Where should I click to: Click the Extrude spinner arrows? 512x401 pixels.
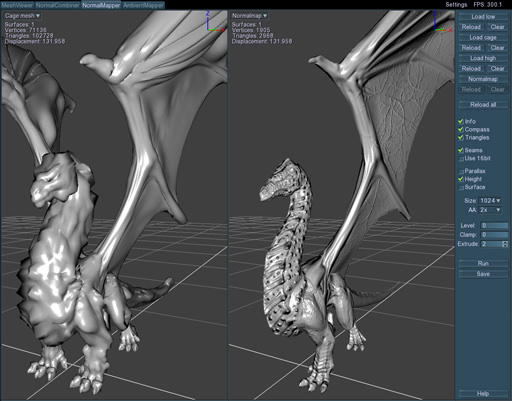pos(505,244)
